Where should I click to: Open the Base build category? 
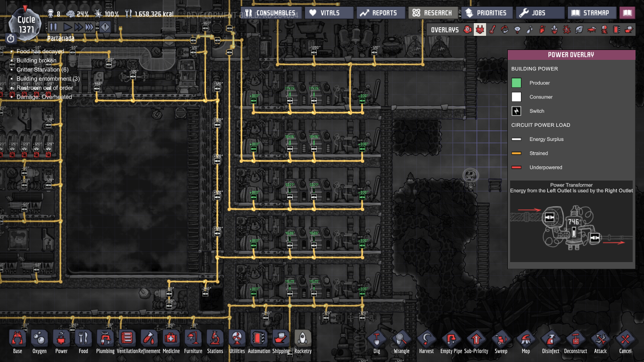pyautogui.click(x=17, y=341)
